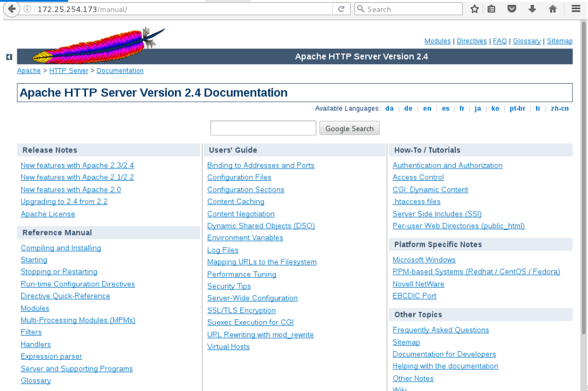Open Security Tips link

(229, 286)
